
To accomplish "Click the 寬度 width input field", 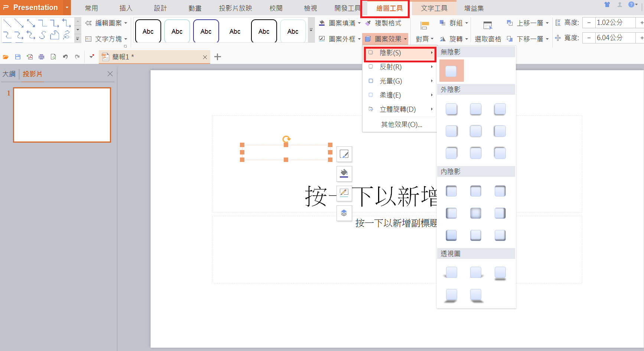I will pos(615,38).
